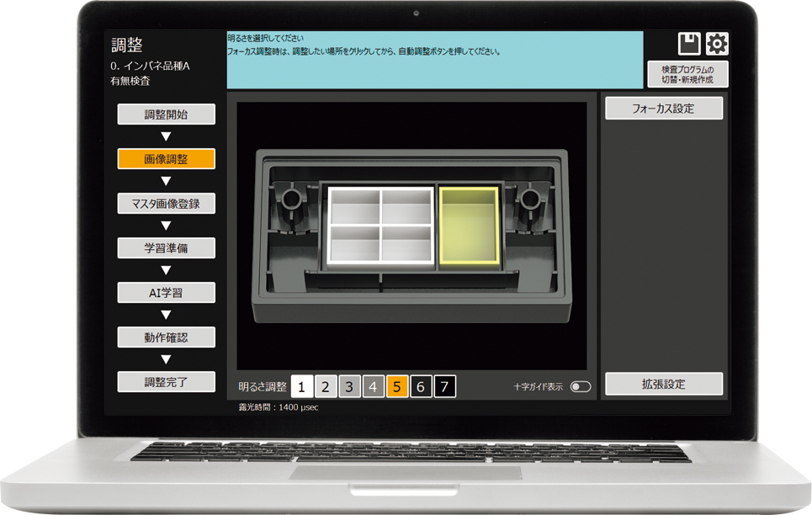Set brightness to level 6
Image resolution: width=812 pixels, height=515 pixels.
point(421,387)
